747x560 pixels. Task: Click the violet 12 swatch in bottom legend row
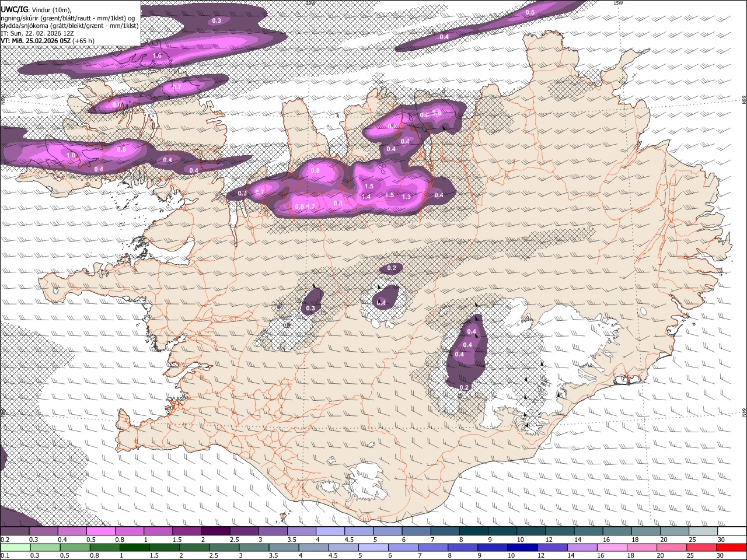tap(552, 547)
